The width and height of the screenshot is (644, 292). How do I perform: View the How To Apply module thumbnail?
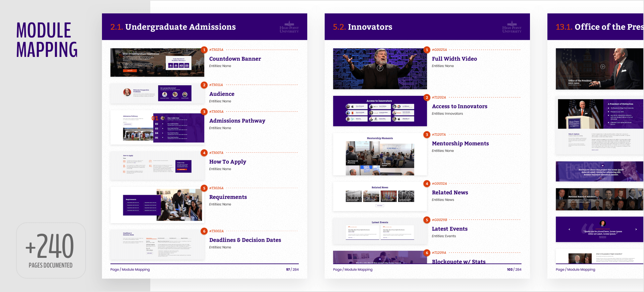(x=157, y=165)
